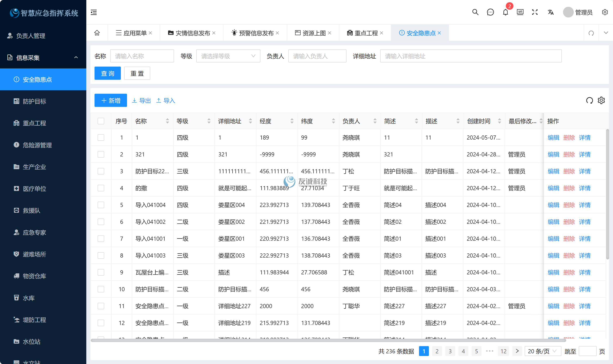Open the 请选择等级 dropdown
This screenshot has height=364, width=613.
point(228,56)
